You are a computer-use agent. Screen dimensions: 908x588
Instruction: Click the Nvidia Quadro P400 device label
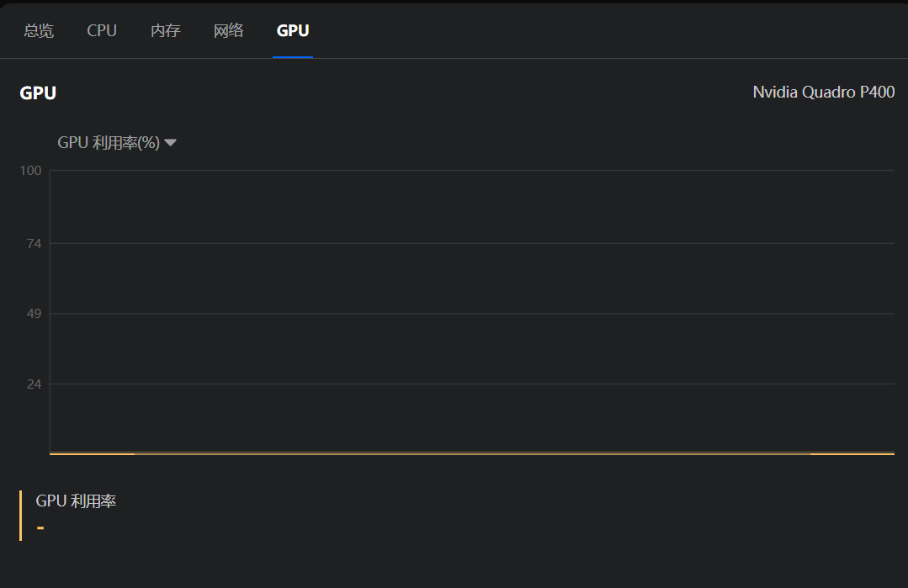(x=823, y=93)
